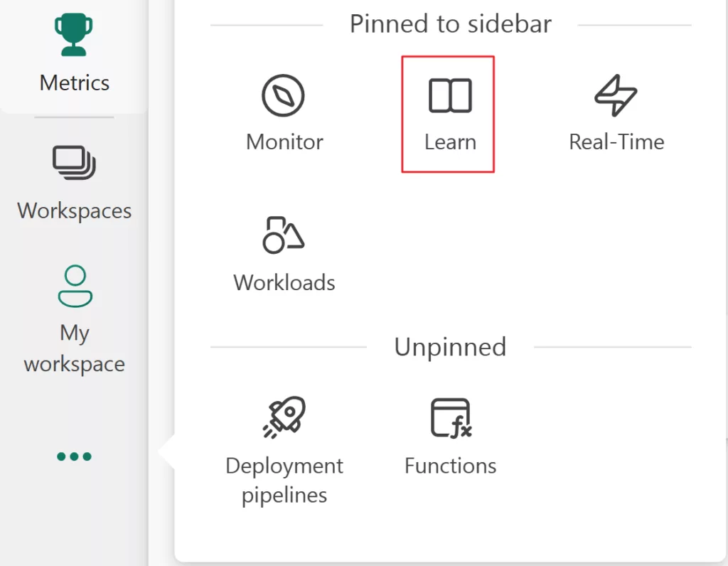Click the Functions label
This screenshot has width=728, height=566.
(450, 466)
